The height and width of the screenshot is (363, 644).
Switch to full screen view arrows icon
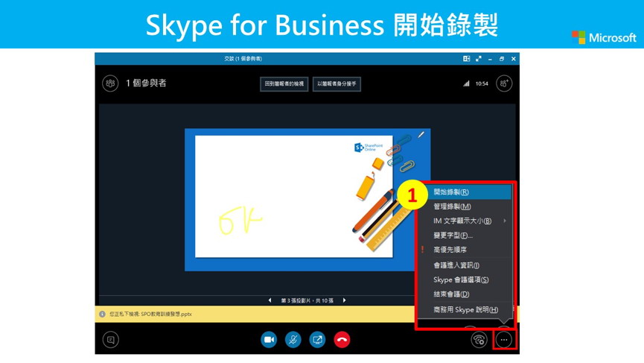pos(479,59)
